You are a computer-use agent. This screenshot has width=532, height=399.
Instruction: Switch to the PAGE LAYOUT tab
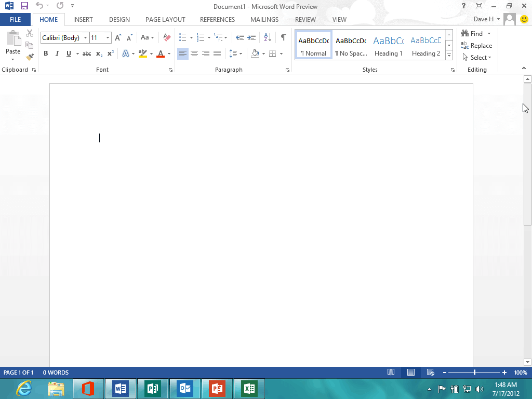[x=165, y=19]
